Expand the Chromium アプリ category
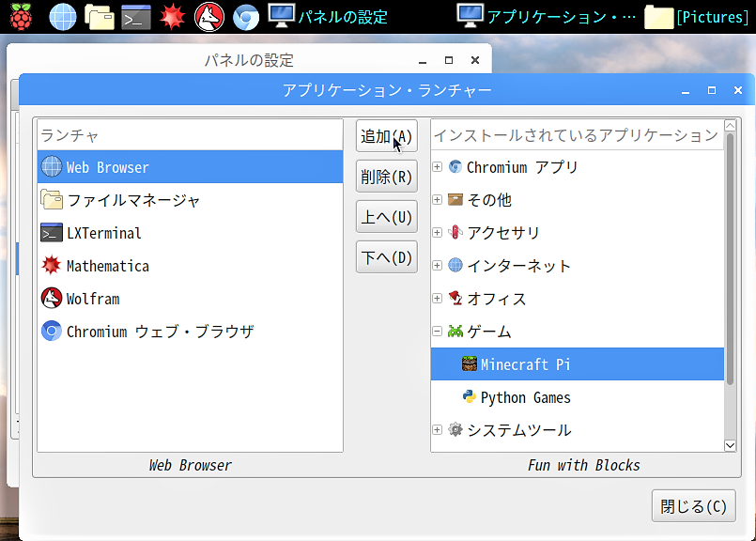 pos(438,167)
